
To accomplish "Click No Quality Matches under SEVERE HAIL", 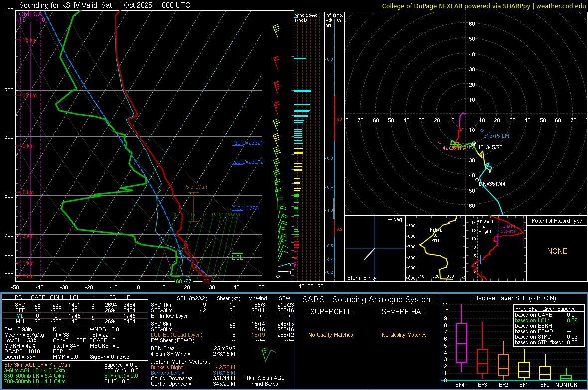I will [404, 335].
